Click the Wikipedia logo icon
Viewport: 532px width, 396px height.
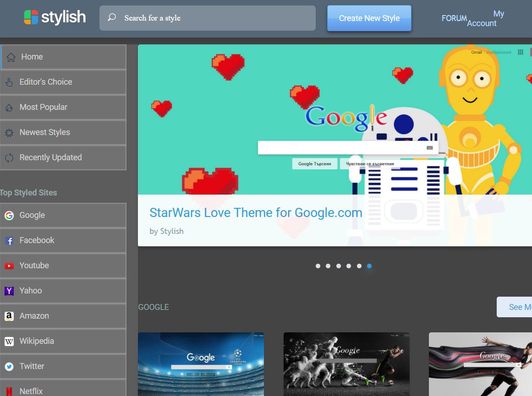pos(9,342)
